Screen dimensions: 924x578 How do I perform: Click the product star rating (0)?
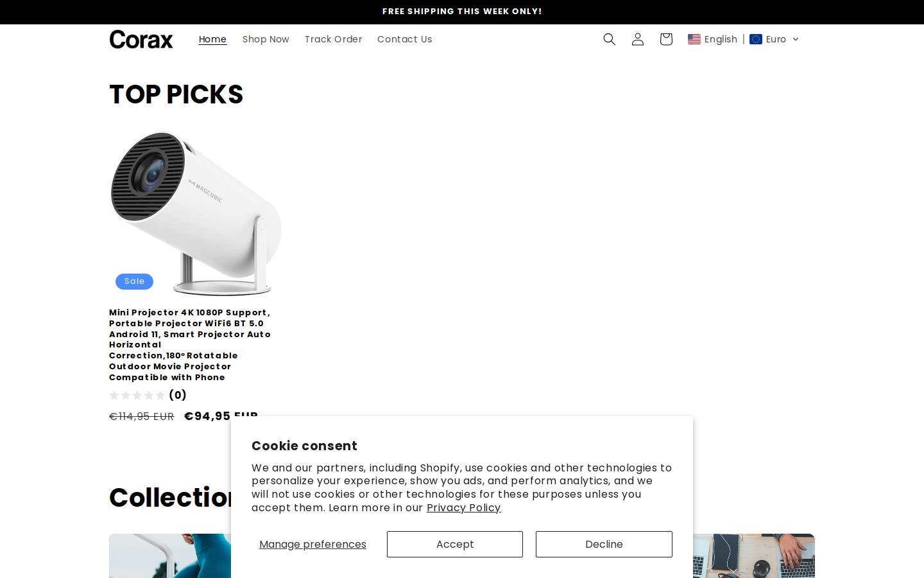(x=148, y=395)
